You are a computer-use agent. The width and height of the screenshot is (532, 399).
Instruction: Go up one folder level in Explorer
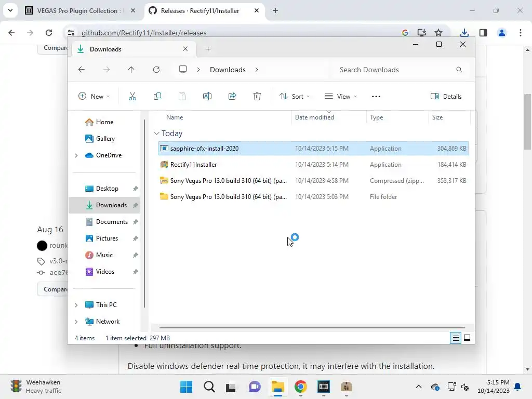pos(131,70)
